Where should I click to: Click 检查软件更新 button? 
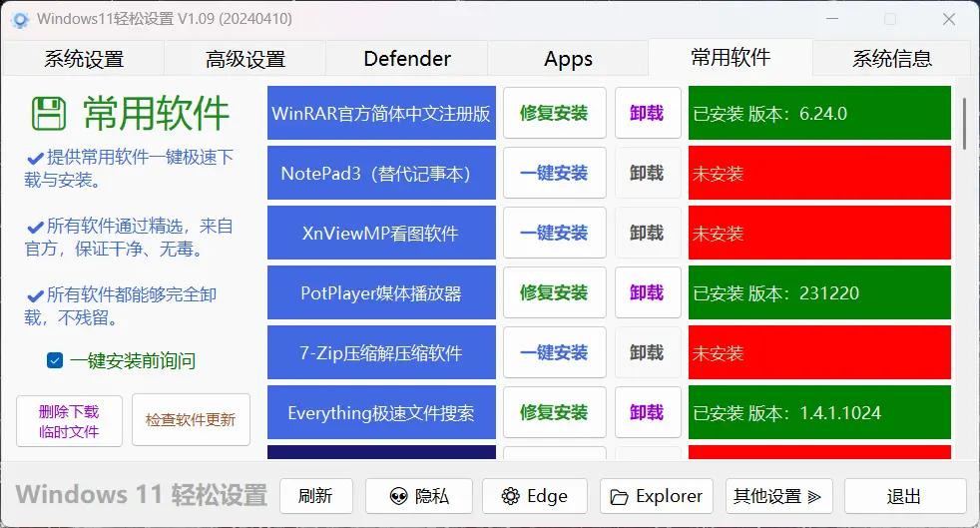(191, 420)
